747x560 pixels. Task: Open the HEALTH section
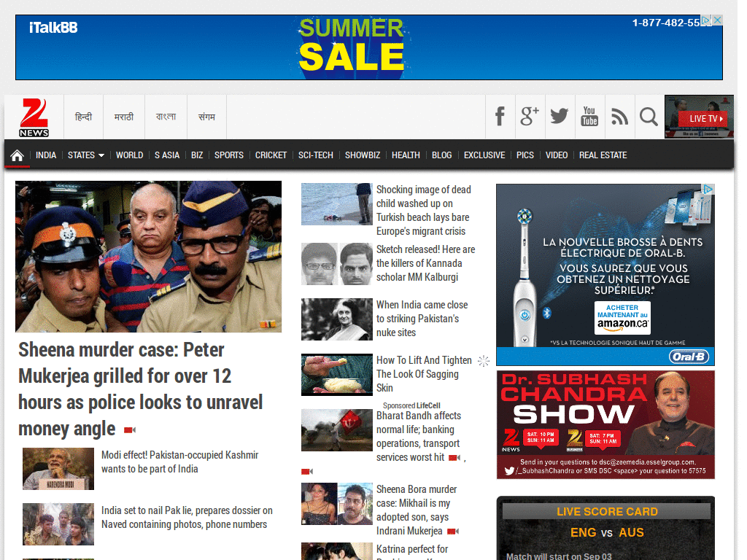(x=406, y=155)
